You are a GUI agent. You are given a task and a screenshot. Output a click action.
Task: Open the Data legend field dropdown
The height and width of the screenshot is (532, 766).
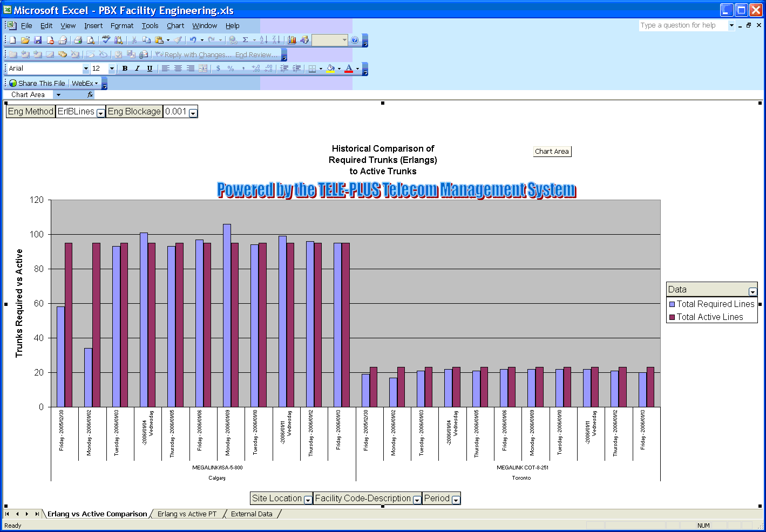pyautogui.click(x=753, y=291)
